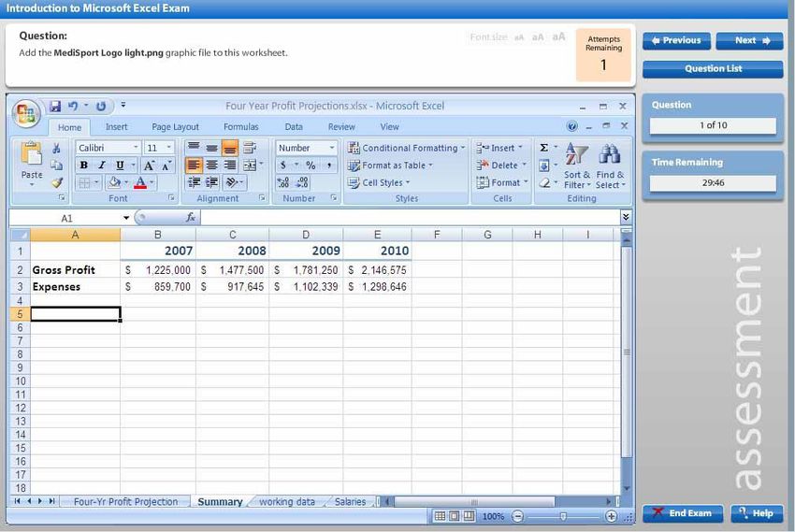
Task: Click the round Office Button
Action: click(x=26, y=112)
